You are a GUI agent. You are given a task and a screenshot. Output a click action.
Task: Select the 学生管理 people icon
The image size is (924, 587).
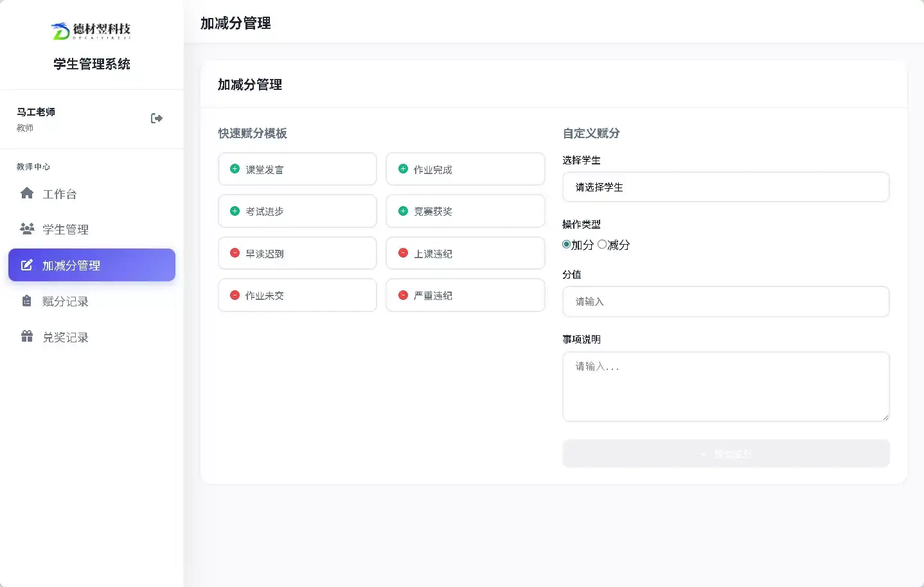pos(26,229)
